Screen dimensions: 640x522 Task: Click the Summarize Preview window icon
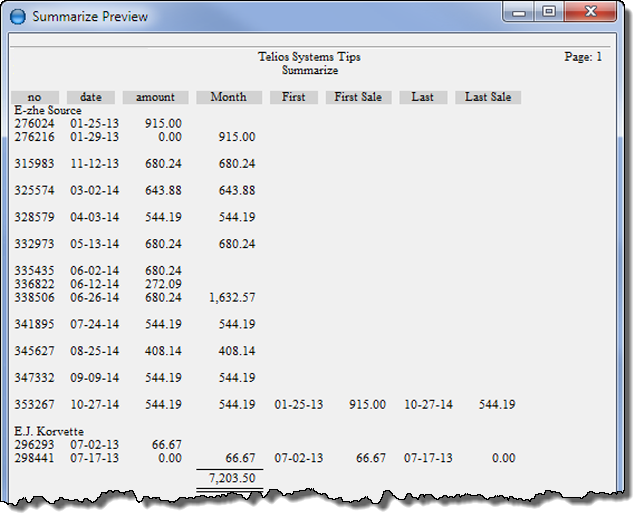17,16
